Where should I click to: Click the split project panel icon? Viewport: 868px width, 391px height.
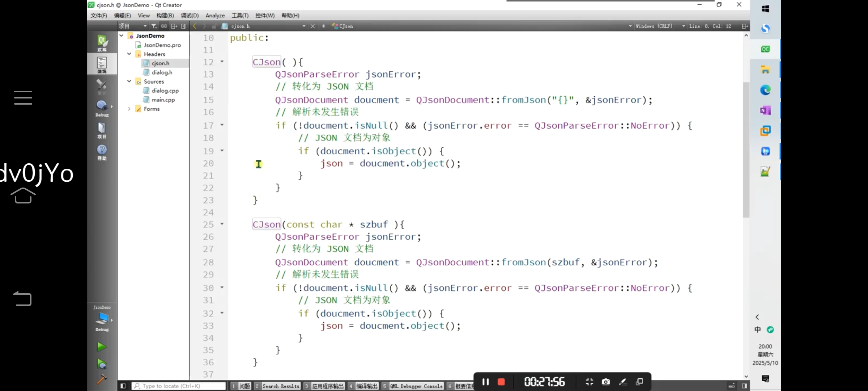click(174, 26)
